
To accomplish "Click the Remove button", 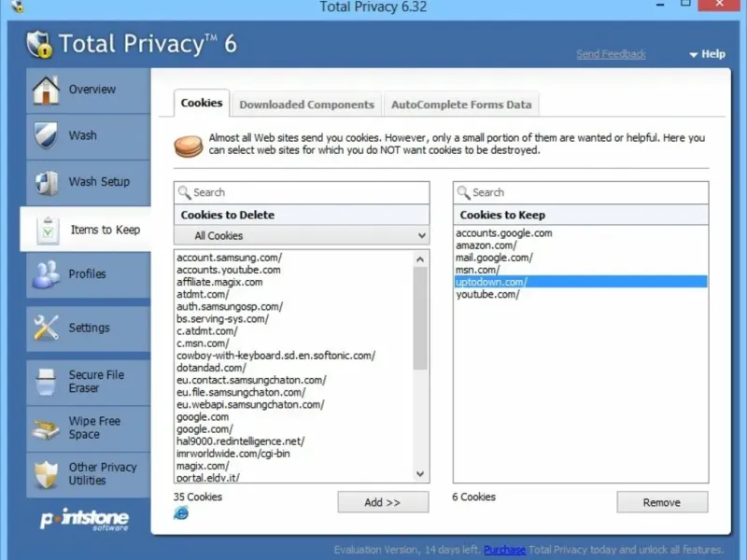I will click(662, 502).
